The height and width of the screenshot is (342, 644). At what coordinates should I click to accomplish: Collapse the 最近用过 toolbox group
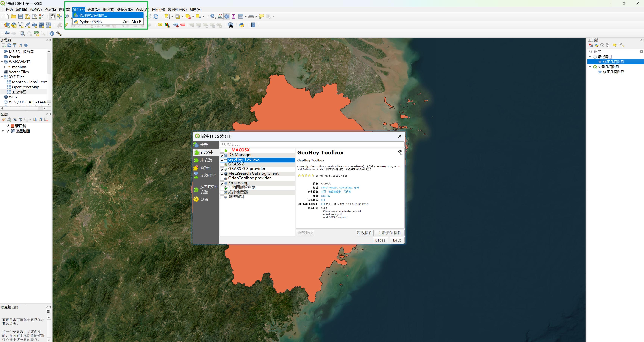click(x=590, y=57)
